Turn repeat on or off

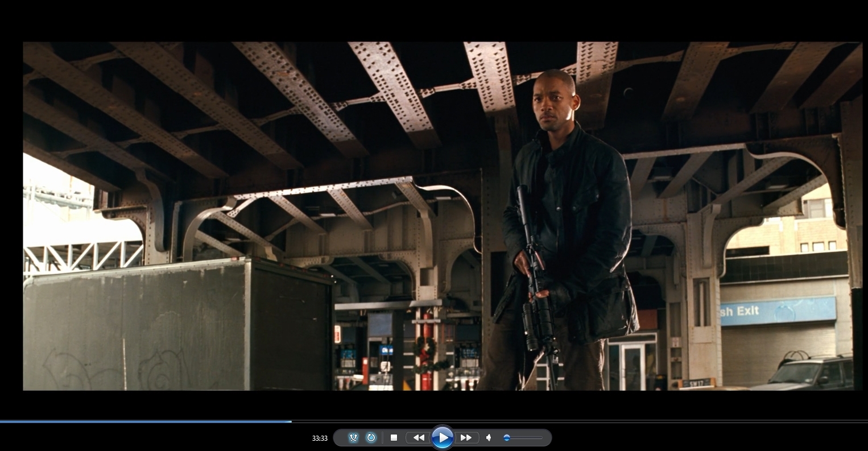pos(371,437)
